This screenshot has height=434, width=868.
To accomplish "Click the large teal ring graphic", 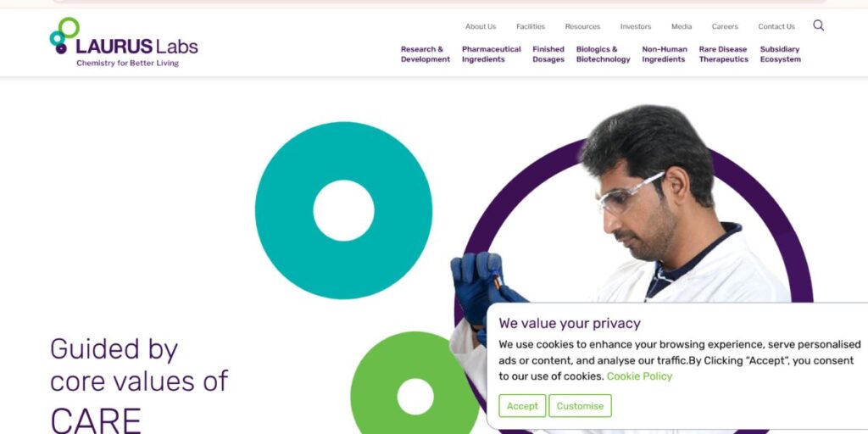I will pos(343,210).
